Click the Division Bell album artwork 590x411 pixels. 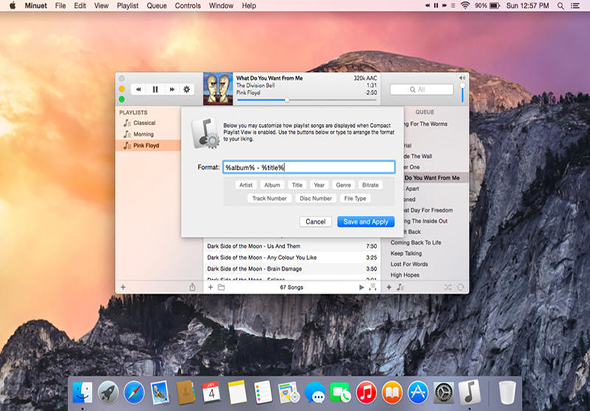[218, 89]
